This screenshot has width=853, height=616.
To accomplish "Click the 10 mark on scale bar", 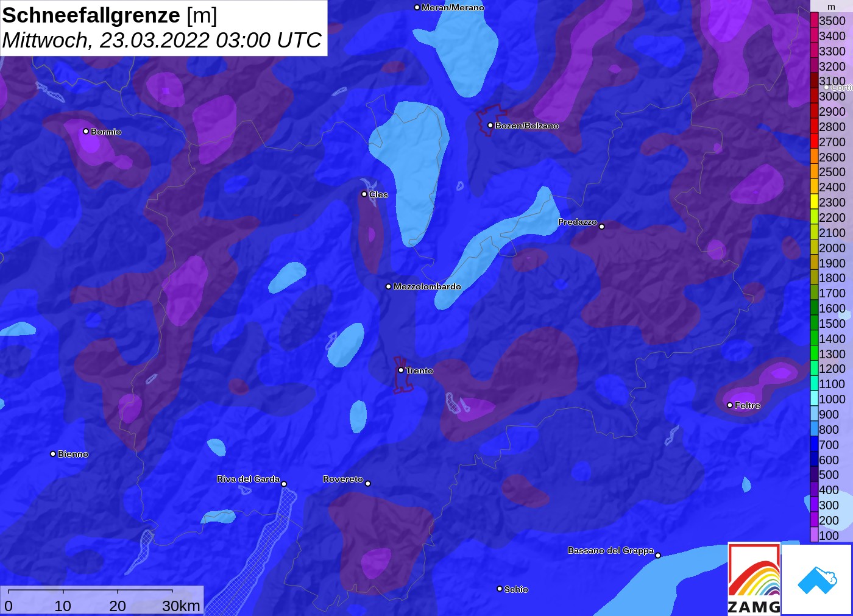I will (x=63, y=606).
